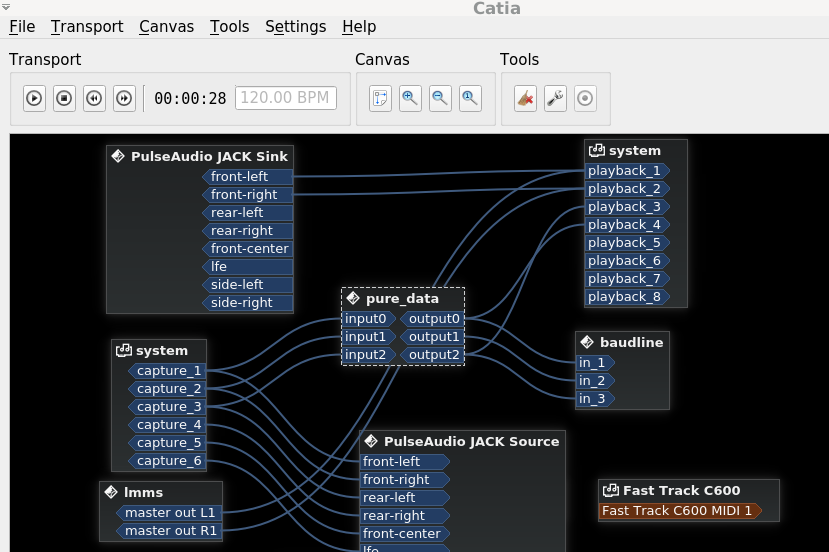Select the Fast Track C600 MIDI 1 port
Screen dimensions: 829x552
tap(680, 511)
